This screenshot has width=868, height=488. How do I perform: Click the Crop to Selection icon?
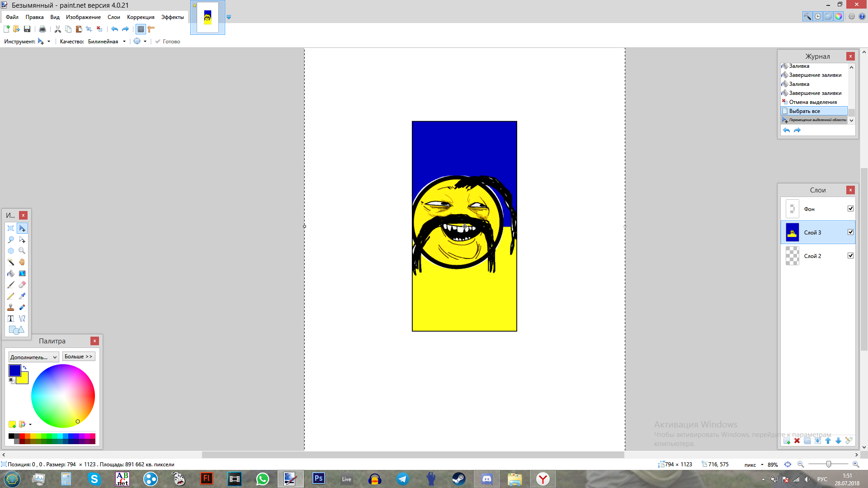89,29
